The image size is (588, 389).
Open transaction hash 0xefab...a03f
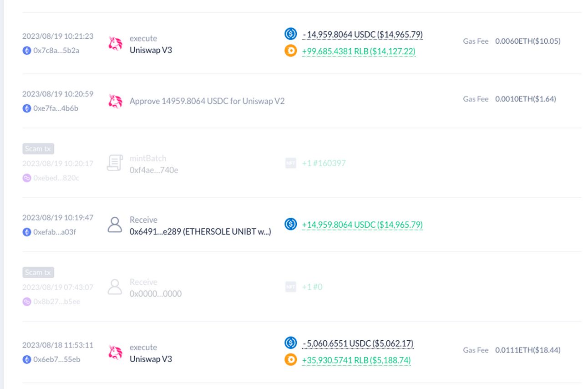coord(55,232)
